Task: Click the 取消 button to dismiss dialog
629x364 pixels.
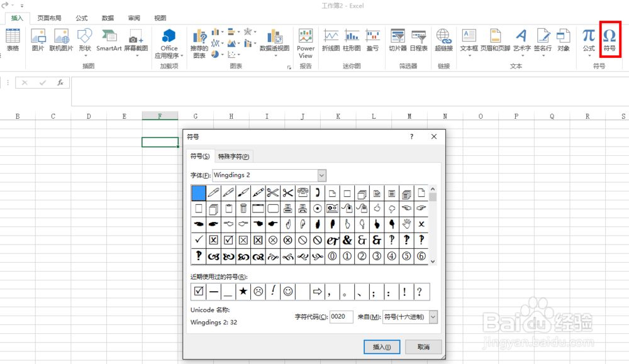Action: tap(425, 346)
